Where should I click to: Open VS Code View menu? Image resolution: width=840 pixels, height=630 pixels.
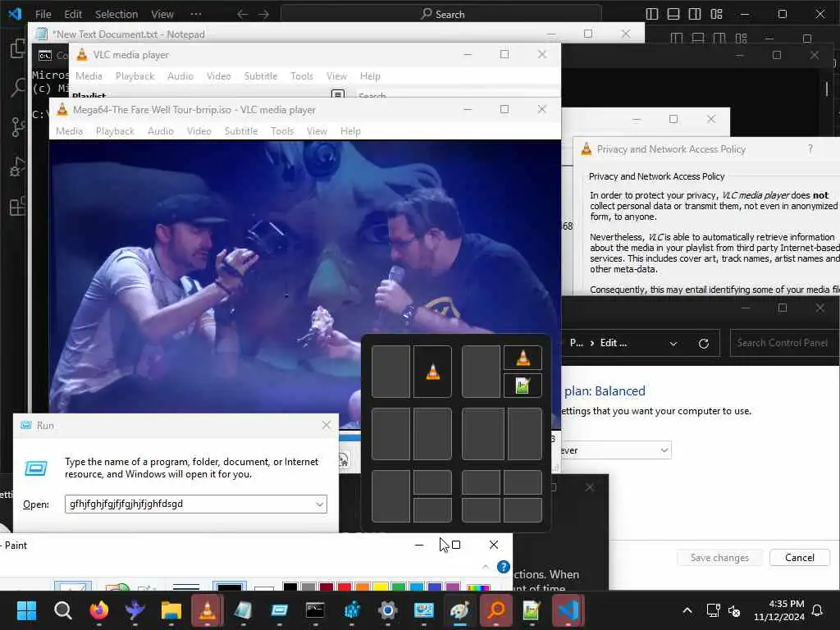(162, 15)
